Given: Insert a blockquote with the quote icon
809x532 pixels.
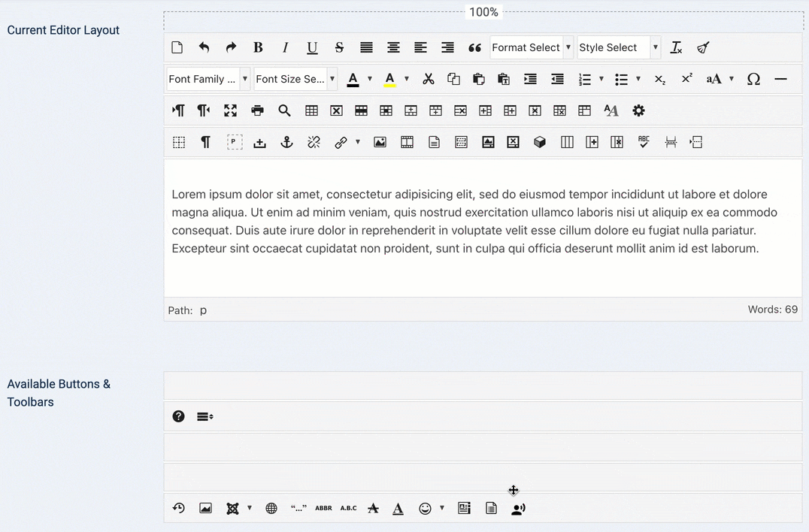Looking at the screenshot, I should click(x=474, y=47).
